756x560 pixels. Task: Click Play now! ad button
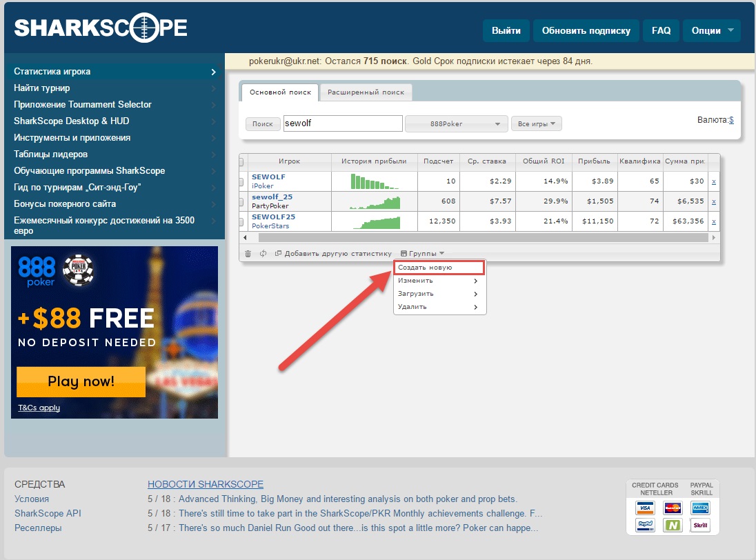81,381
